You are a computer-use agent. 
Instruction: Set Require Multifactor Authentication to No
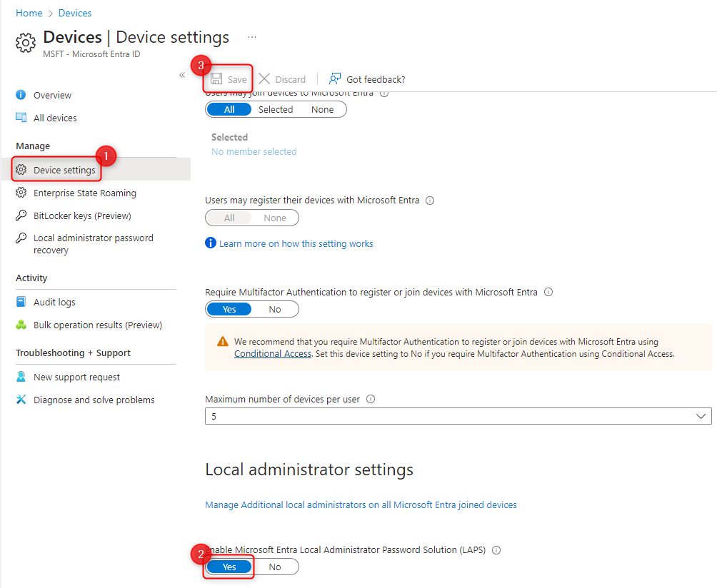click(x=275, y=309)
